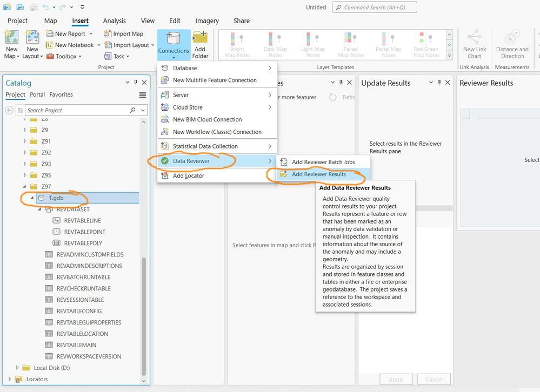
Task: Click the Save project icon in title bar
Action: point(33,7)
